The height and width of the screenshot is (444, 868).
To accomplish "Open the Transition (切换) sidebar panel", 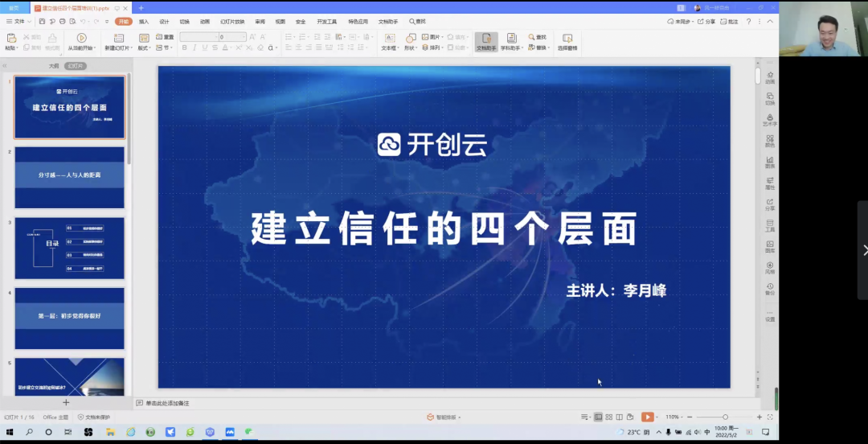I will (769, 99).
